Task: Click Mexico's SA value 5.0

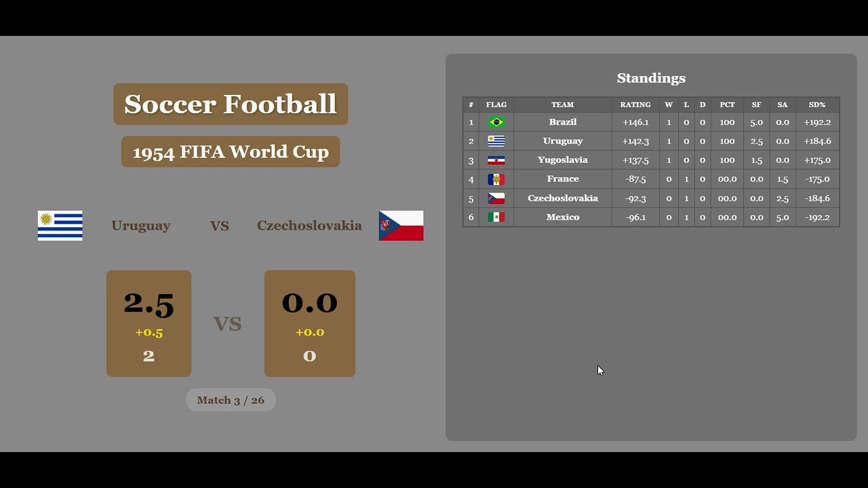Action: 783,218
